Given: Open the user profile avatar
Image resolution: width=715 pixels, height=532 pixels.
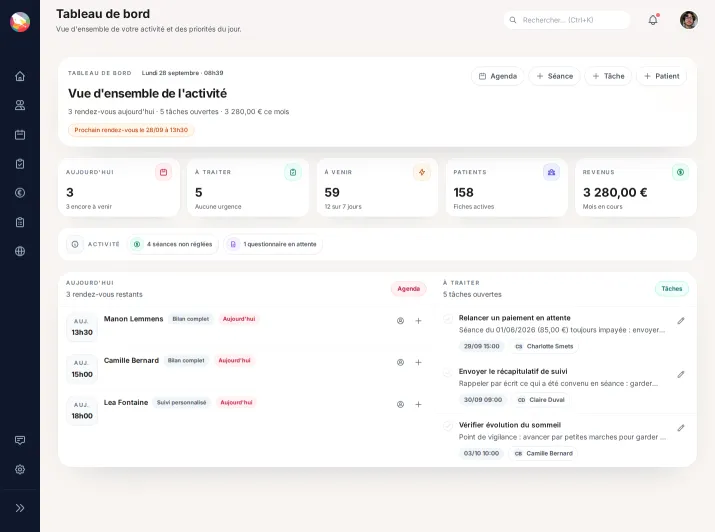Looking at the screenshot, I should (x=689, y=20).
